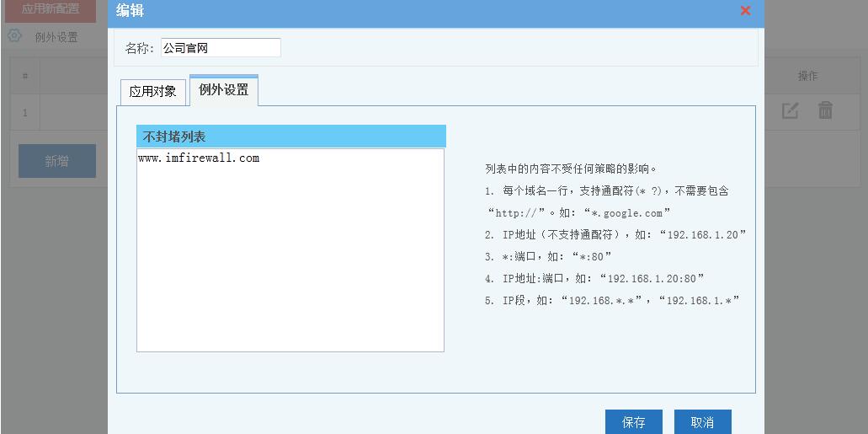Image resolution: width=868 pixels, height=434 pixels.
Task: Click the # column header
Action: (x=25, y=76)
